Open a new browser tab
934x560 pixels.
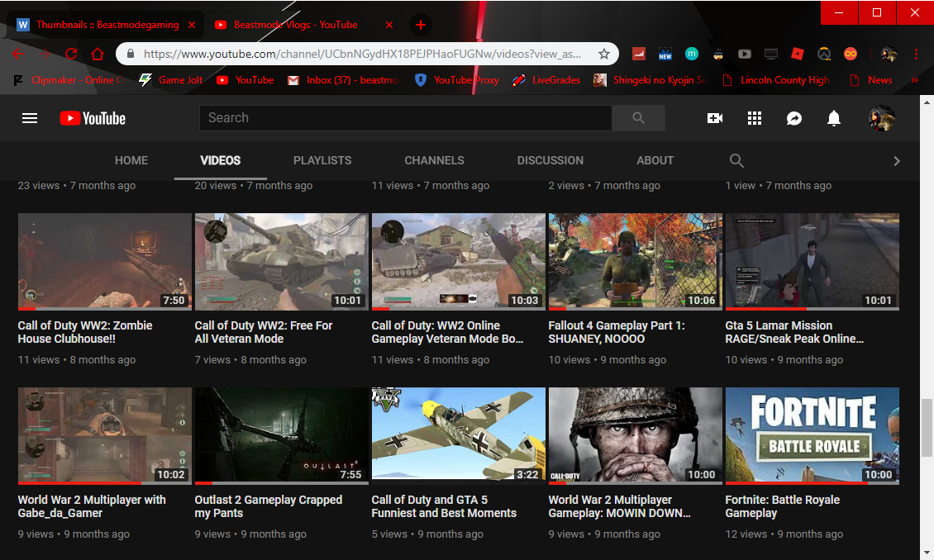[x=421, y=25]
